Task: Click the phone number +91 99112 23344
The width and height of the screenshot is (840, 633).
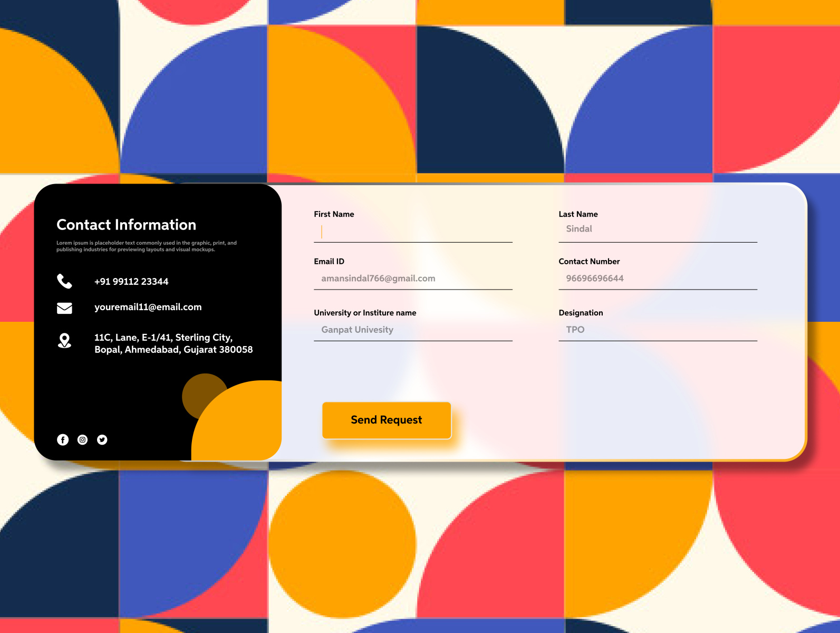Action: tap(131, 282)
